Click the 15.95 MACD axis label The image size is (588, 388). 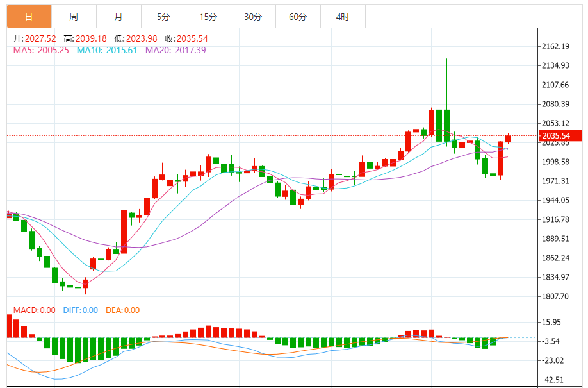(x=551, y=323)
